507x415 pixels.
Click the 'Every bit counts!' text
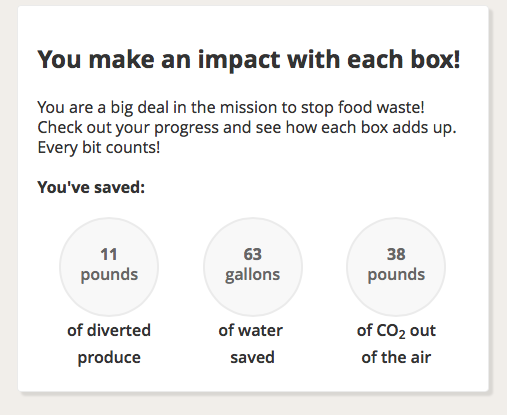pos(99,147)
